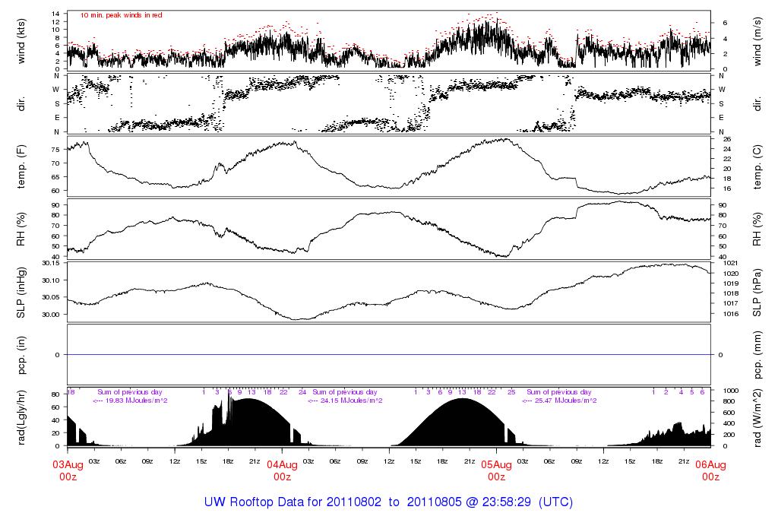
Task: Click the red peak winds legend text
Action: (122, 15)
